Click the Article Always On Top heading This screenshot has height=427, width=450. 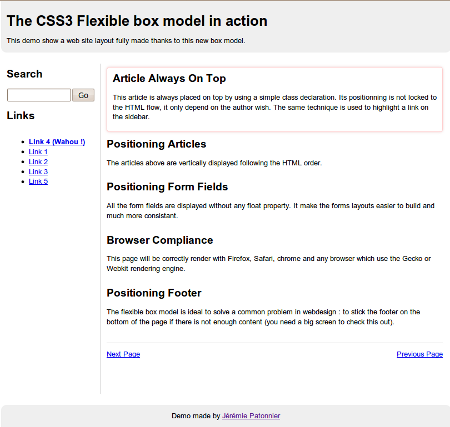coord(169,78)
